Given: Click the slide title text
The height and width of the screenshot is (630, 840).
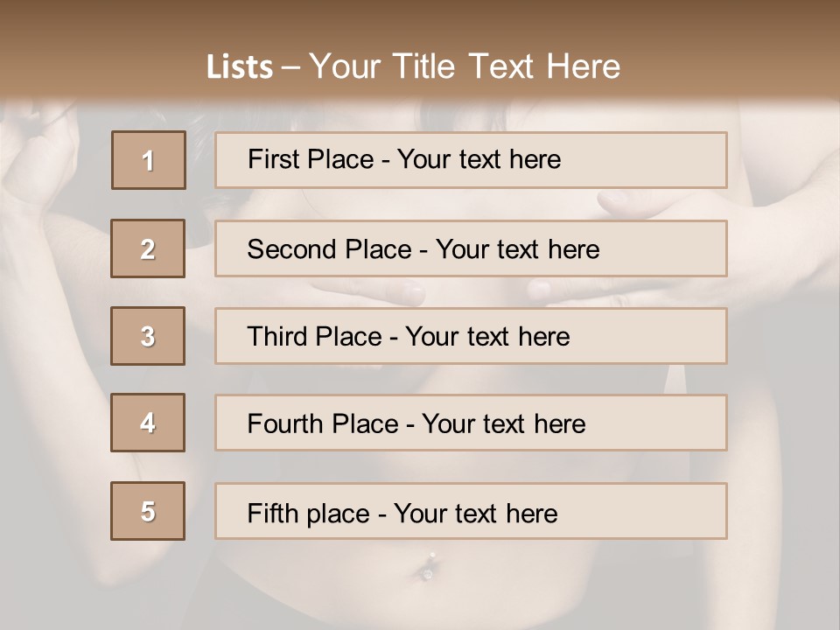Looking at the screenshot, I should pos(413,66).
